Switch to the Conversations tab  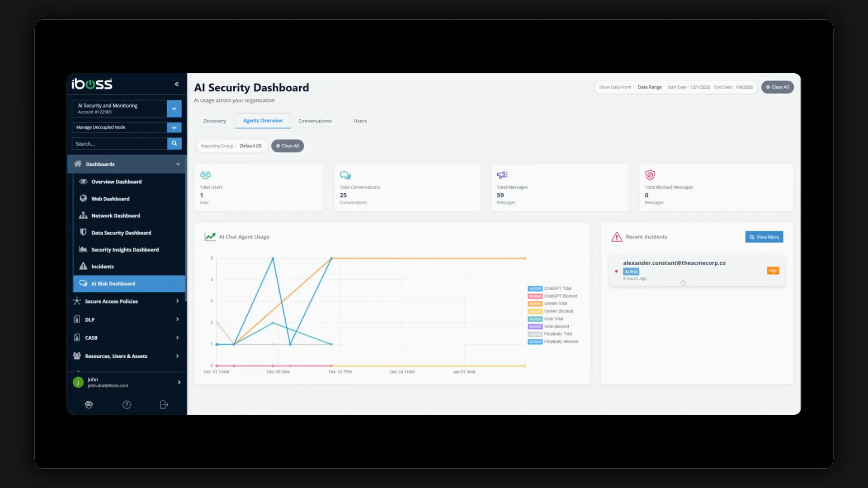click(x=315, y=121)
